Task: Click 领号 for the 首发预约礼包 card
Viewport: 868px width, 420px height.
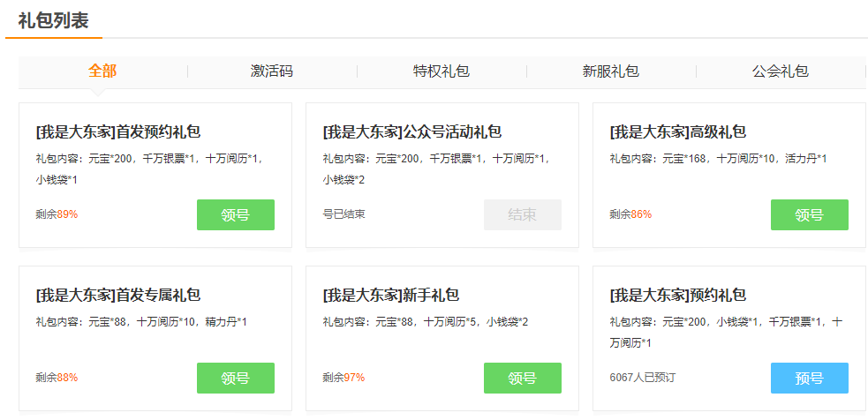Action: click(x=235, y=214)
